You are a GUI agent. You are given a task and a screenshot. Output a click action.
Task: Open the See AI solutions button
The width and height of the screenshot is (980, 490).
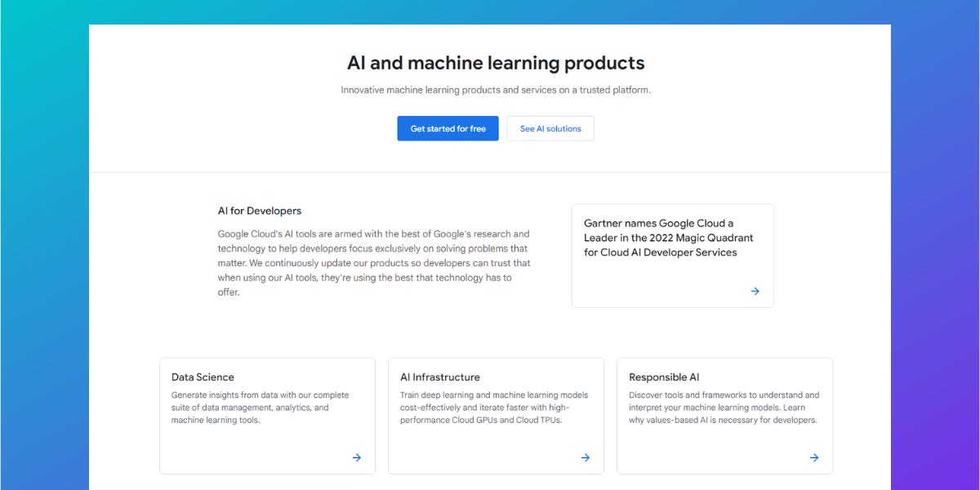550,128
